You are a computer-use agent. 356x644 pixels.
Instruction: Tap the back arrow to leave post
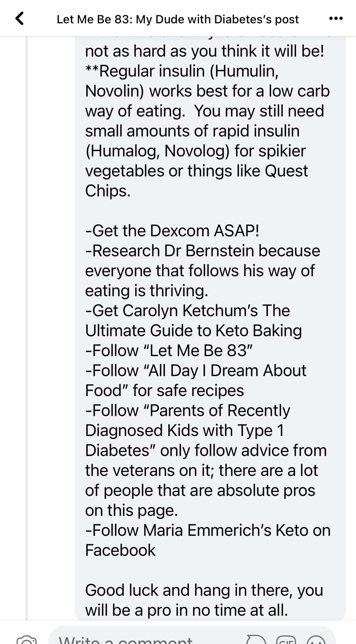pos(19,19)
